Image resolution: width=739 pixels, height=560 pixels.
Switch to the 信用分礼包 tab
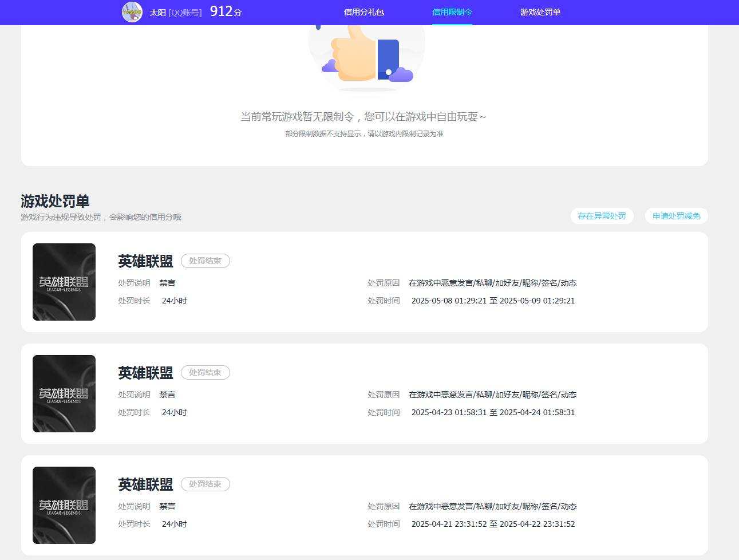(363, 12)
